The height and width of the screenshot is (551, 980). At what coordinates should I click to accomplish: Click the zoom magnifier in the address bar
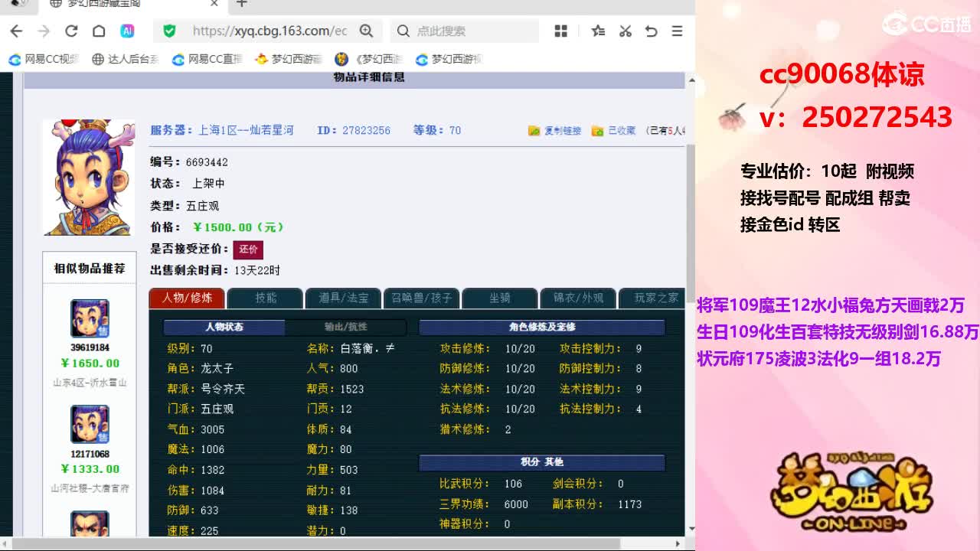pyautogui.click(x=366, y=31)
